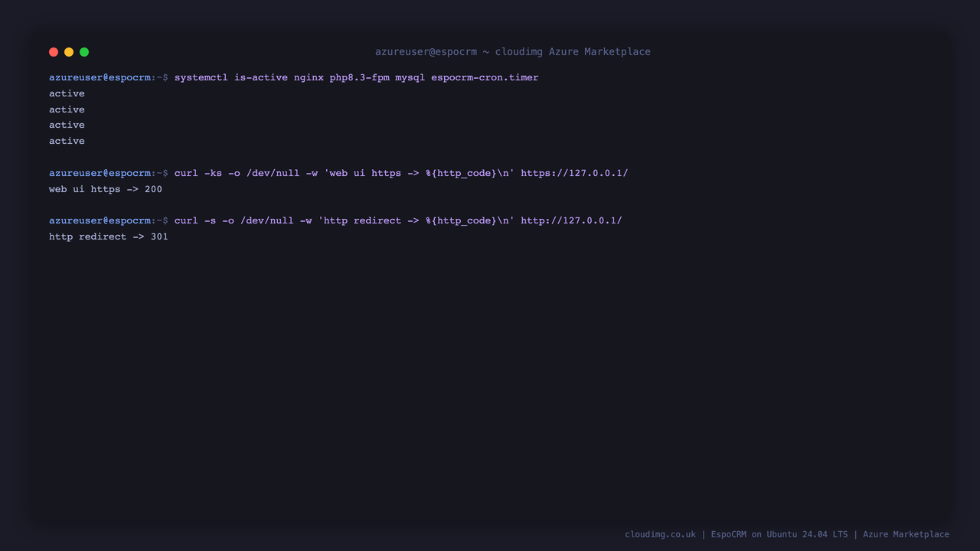Click the 'web ui https -> 200' output
Image resolution: width=980 pixels, height=551 pixels.
(x=106, y=189)
